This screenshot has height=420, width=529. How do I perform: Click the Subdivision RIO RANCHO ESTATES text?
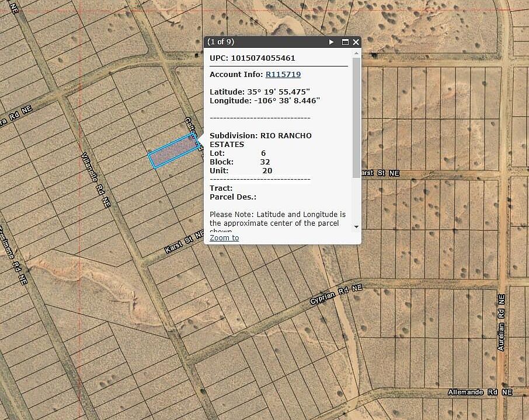point(260,140)
